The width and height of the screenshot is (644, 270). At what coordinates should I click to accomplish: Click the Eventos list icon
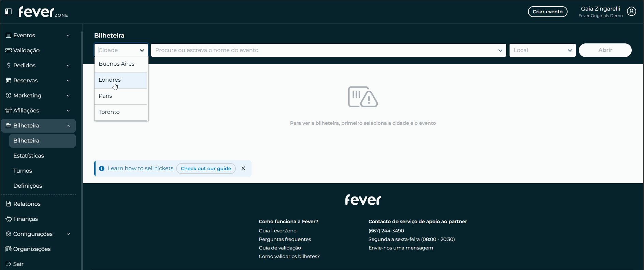point(9,35)
